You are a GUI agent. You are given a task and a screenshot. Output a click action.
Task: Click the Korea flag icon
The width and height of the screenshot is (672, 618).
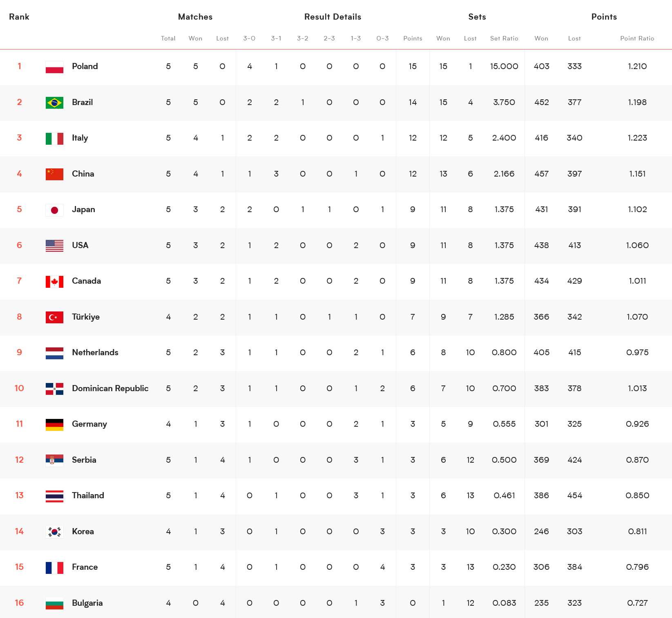[x=54, y=532]
